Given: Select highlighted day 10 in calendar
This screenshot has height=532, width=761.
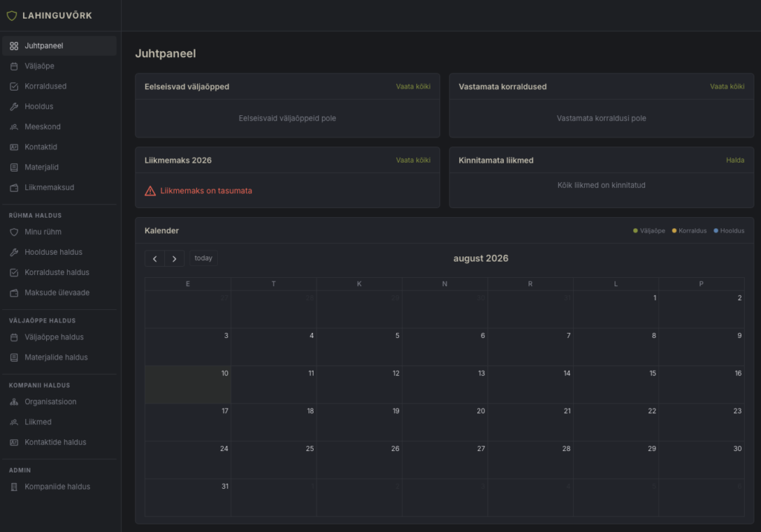Looking at the screenshot, I should coord(188,384).
